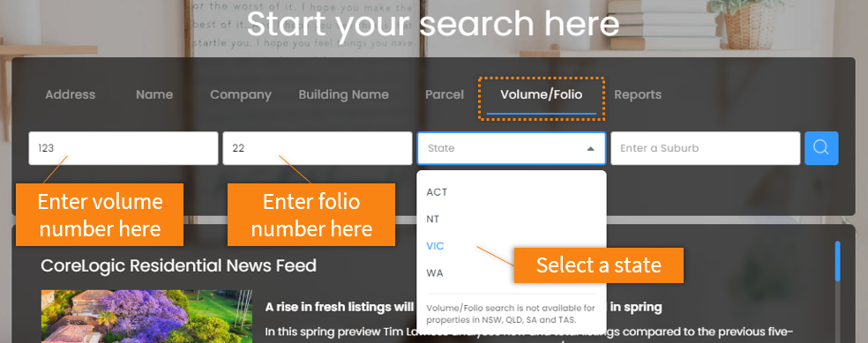This screenshot has height=343, width=868.
Task: Open the Name search tab
Action: (x=154, y=94)
